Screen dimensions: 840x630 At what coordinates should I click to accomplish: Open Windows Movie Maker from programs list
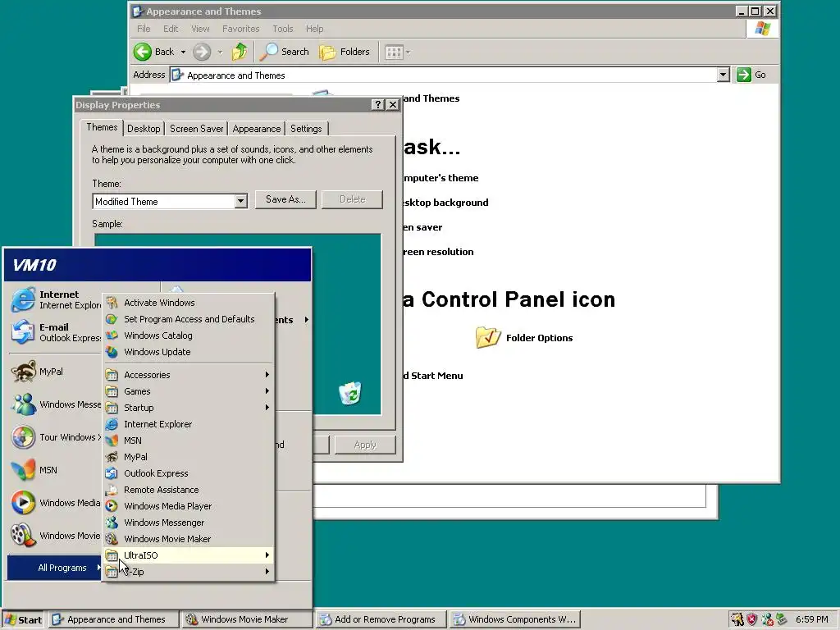click(x=189, y=539)
